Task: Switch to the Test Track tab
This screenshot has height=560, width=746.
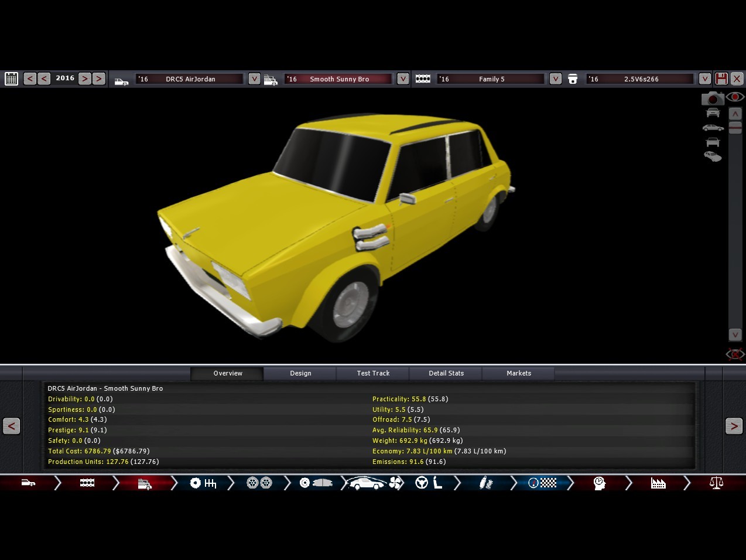Action: (x=373, y=373)
